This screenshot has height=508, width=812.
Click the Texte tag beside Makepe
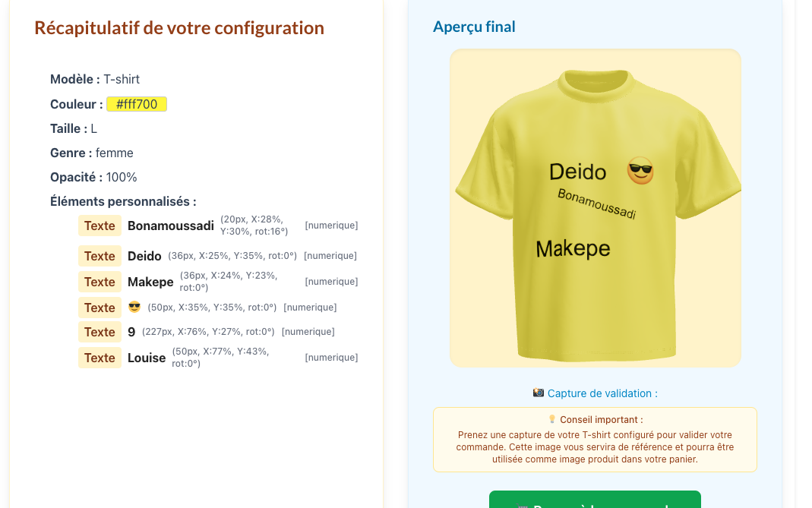(x=100, y=282)
